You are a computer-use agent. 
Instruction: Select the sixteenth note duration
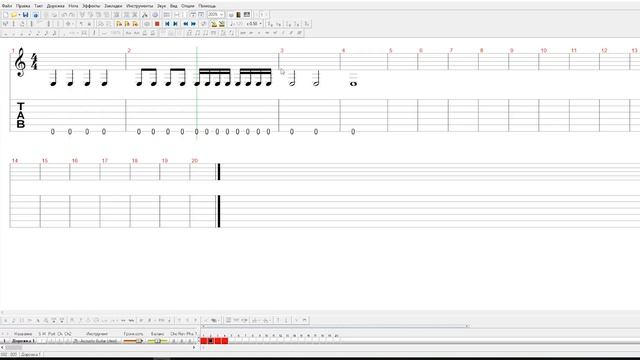tap(38, 33)
